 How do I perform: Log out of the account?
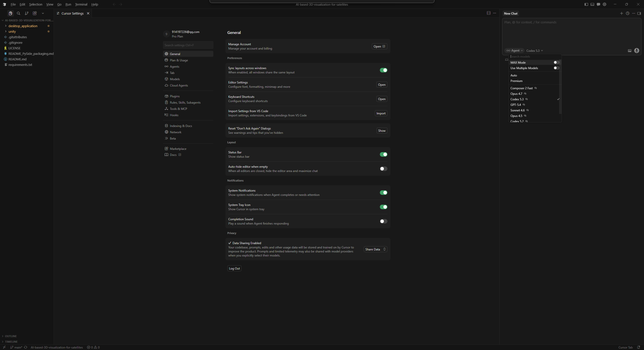click(x=234, y=268)
